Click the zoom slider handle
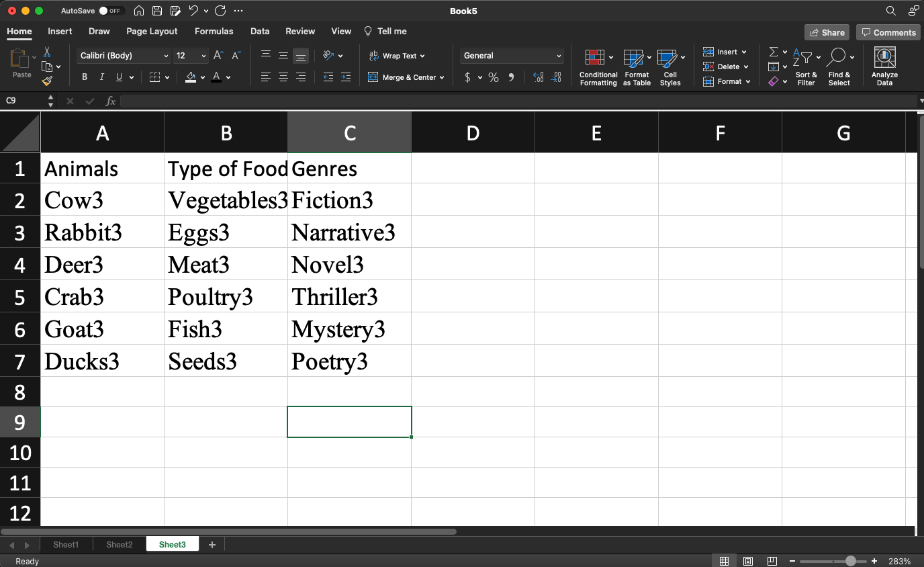 [851, 561]
